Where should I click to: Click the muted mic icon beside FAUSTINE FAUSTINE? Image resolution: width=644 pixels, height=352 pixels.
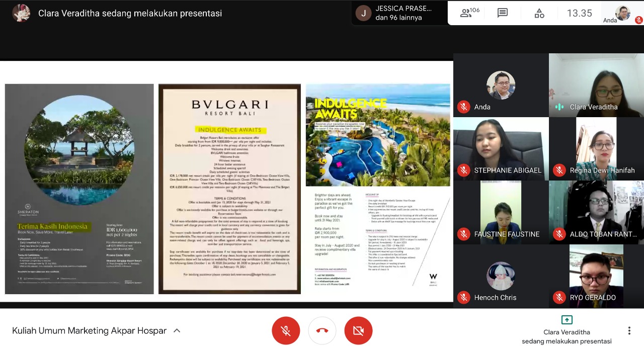tap(463, 234)
